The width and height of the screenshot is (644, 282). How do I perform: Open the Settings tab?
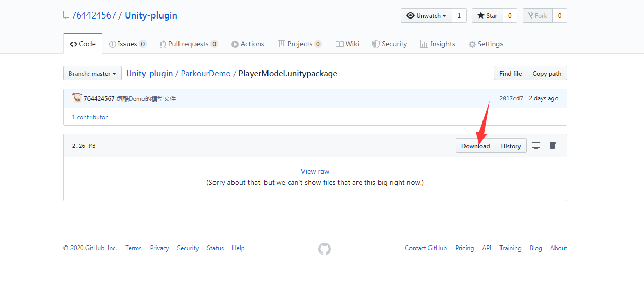tap(486, 44)
